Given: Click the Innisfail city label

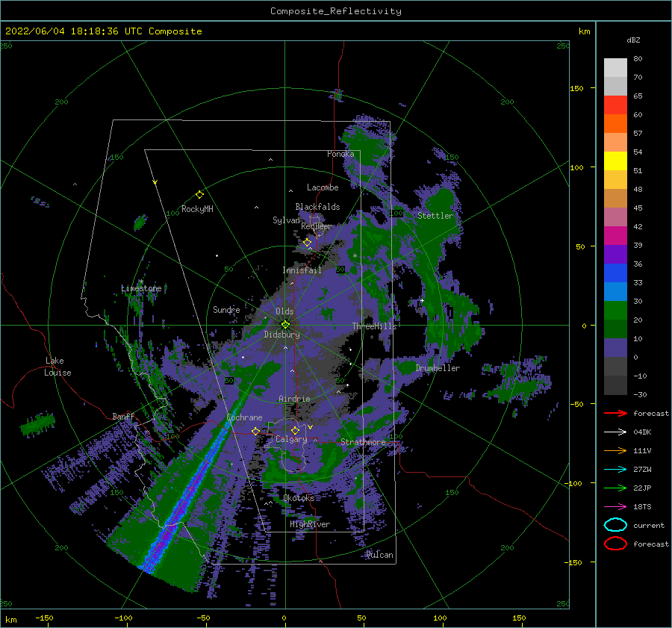Looking at the screenshot, I should click(302, 270).
